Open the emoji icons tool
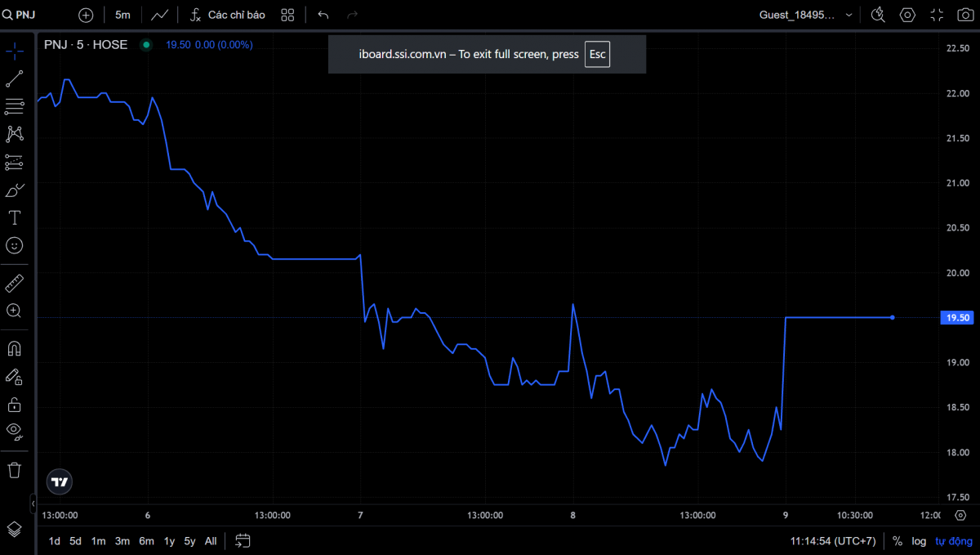This screenshot has width=980, height=555. [15, 245]
